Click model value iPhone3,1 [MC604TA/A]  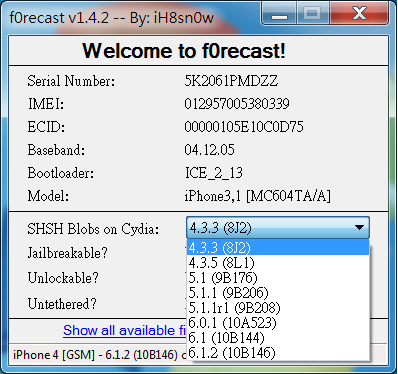tap(257, 196)
